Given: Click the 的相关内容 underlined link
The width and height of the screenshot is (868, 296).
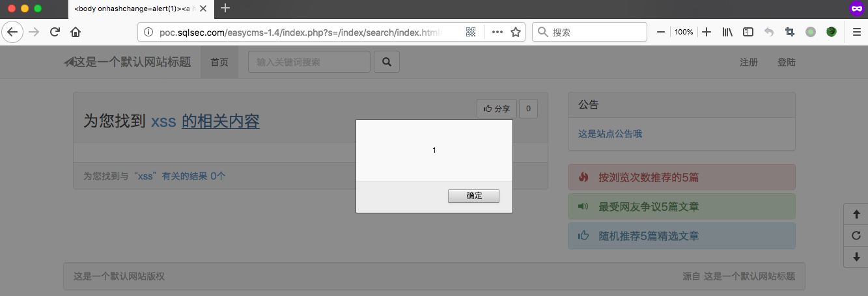Looking at the screenshot, I should click(x=221, y=121).
